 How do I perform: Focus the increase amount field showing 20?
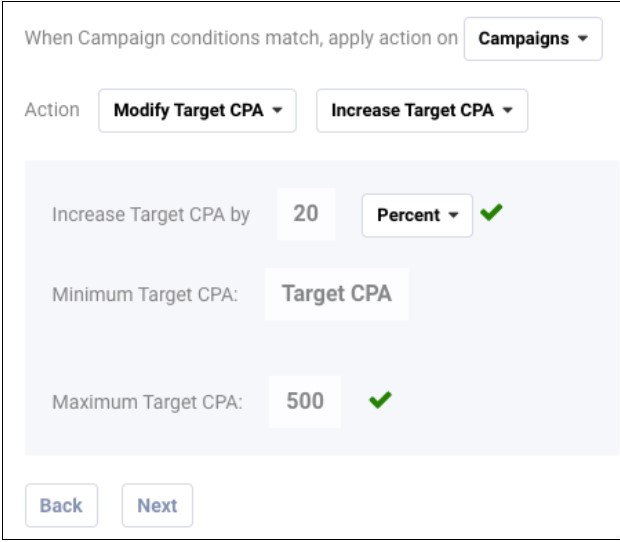coord(306,214)
